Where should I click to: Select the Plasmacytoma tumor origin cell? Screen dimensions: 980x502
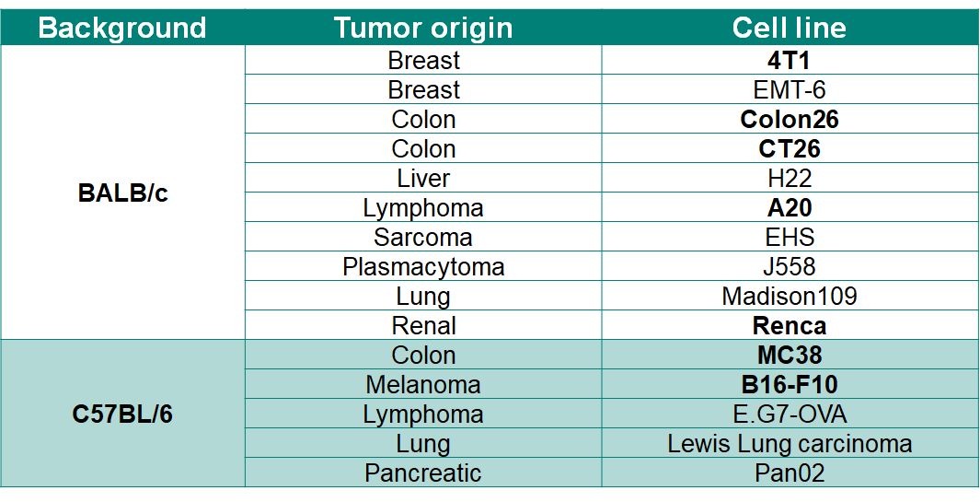coord(423,267)
